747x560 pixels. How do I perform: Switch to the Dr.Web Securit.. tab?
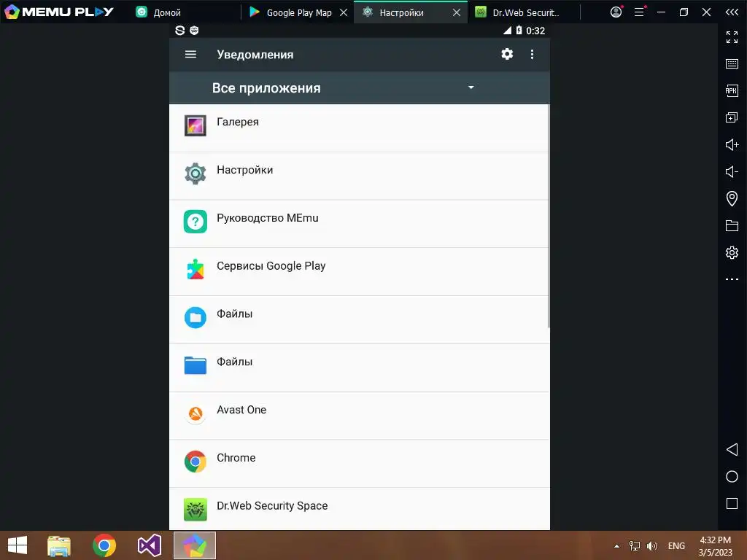[524, 12]
